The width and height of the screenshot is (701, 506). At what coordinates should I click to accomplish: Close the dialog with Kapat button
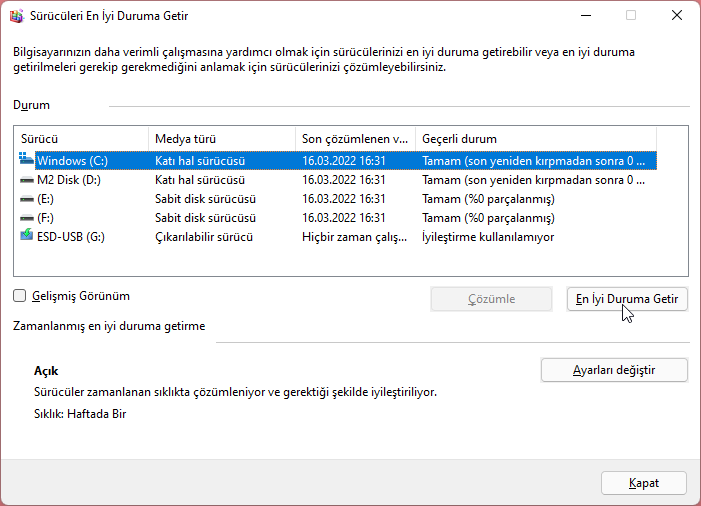[644, 483]
